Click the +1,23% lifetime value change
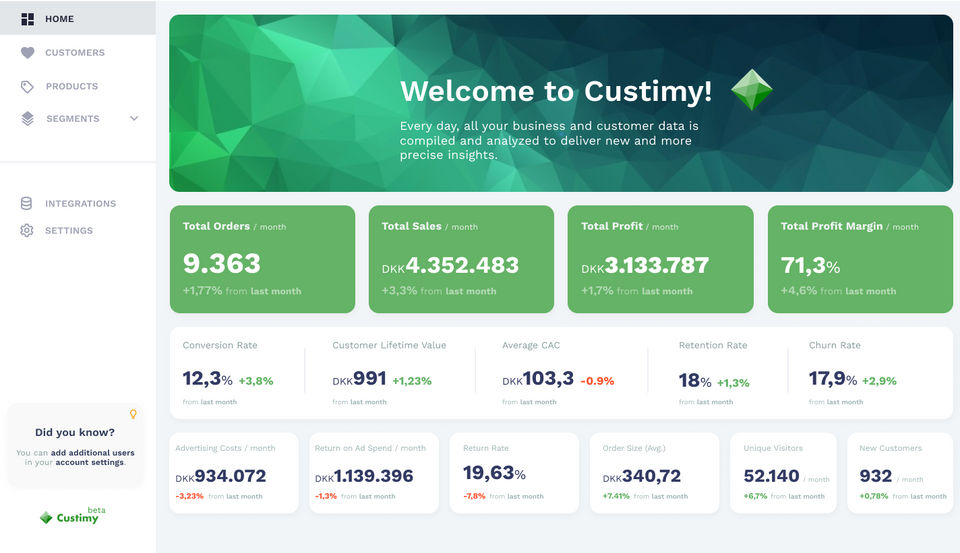 (412, 381)
